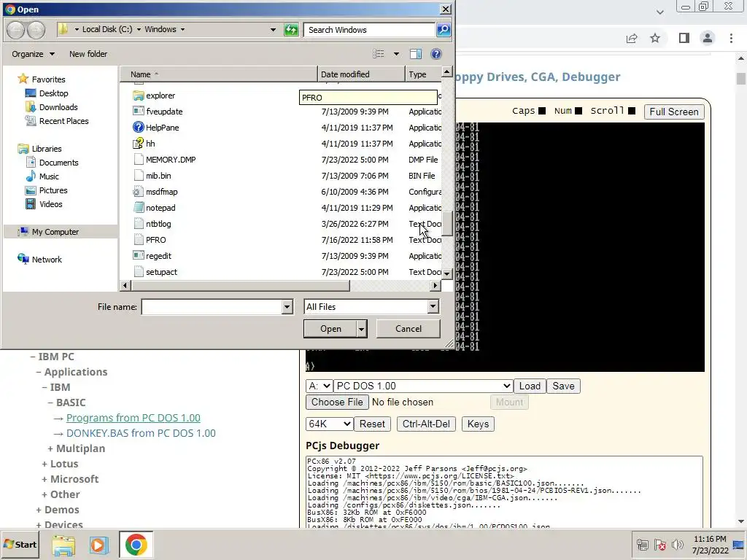The height and width of the screenshot is (560, 747).
Task: Click the New folder button
Action: click(x=88, y=54)
